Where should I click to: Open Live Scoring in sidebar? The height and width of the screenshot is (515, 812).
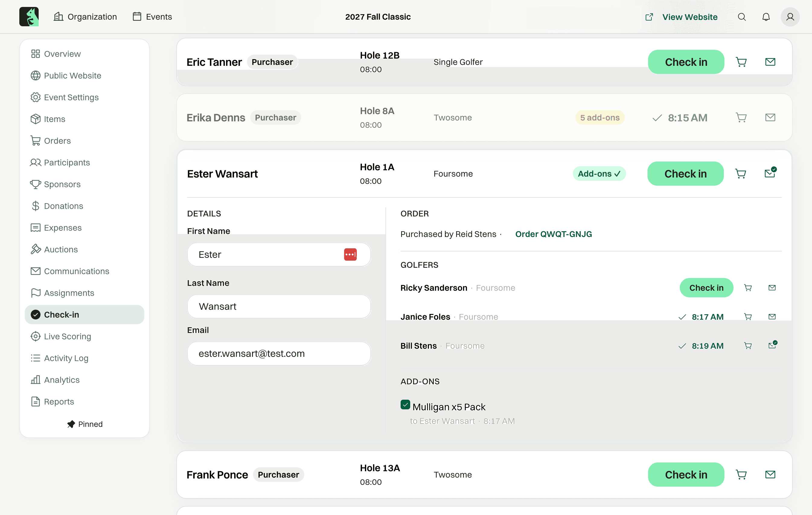pos(84,336)
